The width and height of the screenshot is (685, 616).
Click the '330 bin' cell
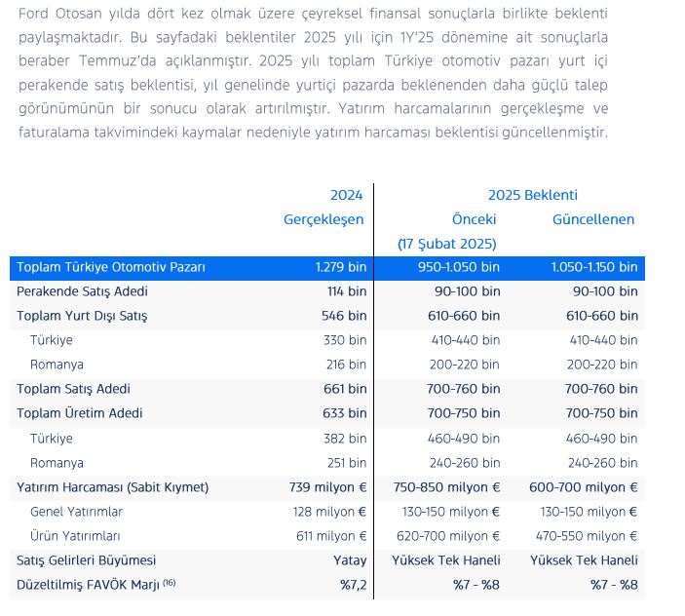pyautogui.click(x=345, y=340)
